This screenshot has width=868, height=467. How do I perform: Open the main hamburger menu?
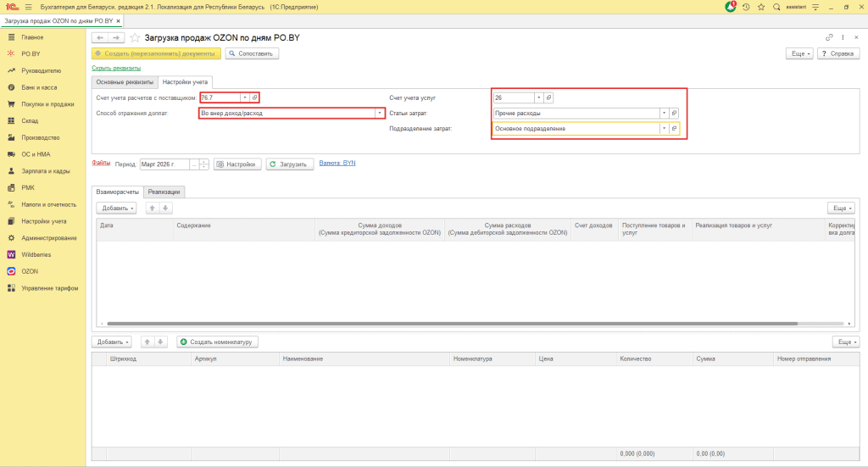coord(28,7)
